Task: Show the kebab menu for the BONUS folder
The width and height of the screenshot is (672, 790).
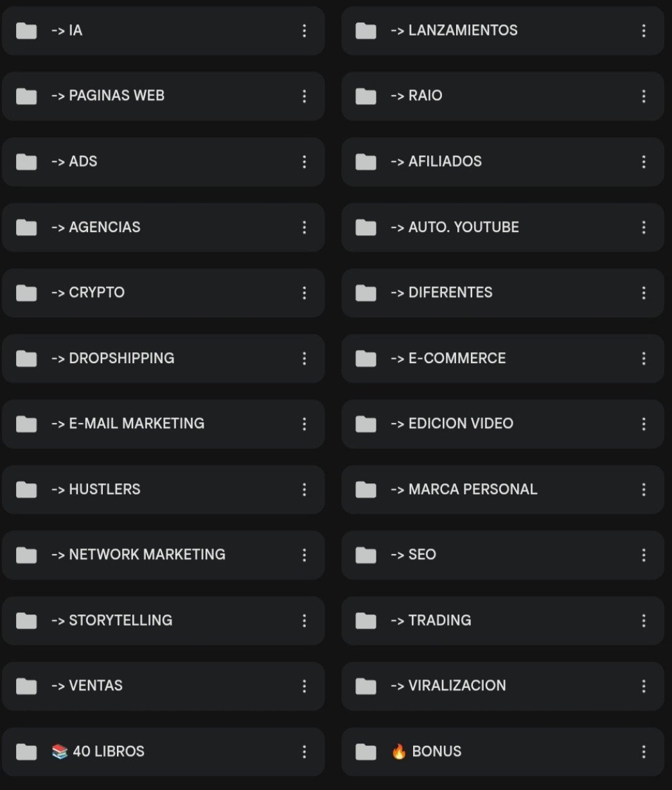Action: pos(644,751)
